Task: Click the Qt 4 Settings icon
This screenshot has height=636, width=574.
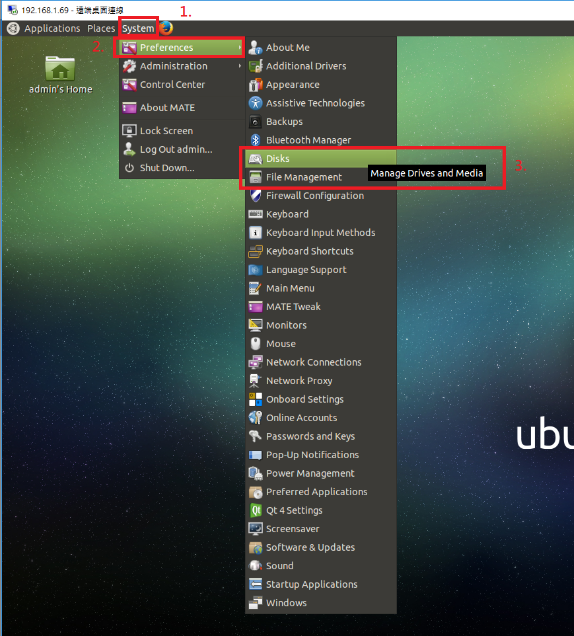Action: tap(255, 510)
